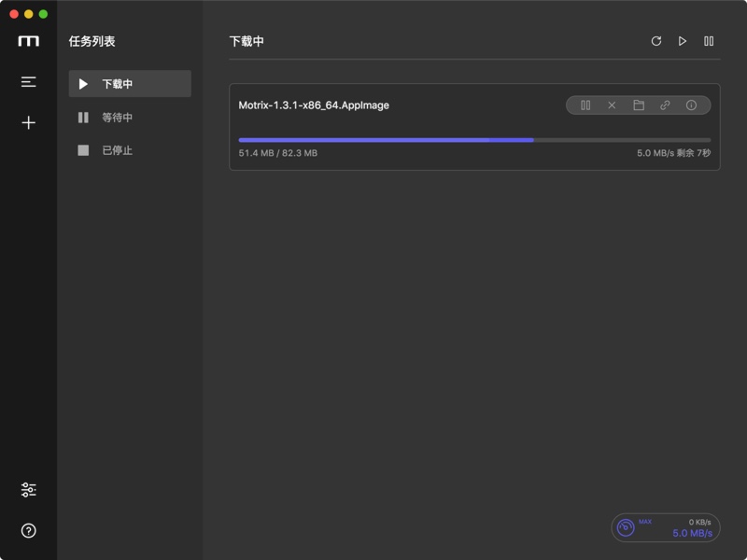Viewport: 747px width, 560px height.
Task: Delete the downloading task
Action: point(612,105)
